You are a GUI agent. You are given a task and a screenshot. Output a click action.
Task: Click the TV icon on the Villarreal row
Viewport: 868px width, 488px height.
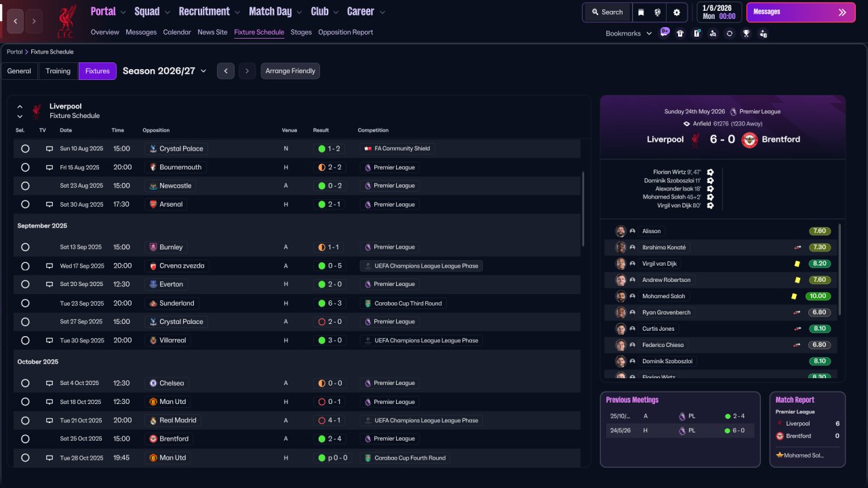[x=50, y=341]
